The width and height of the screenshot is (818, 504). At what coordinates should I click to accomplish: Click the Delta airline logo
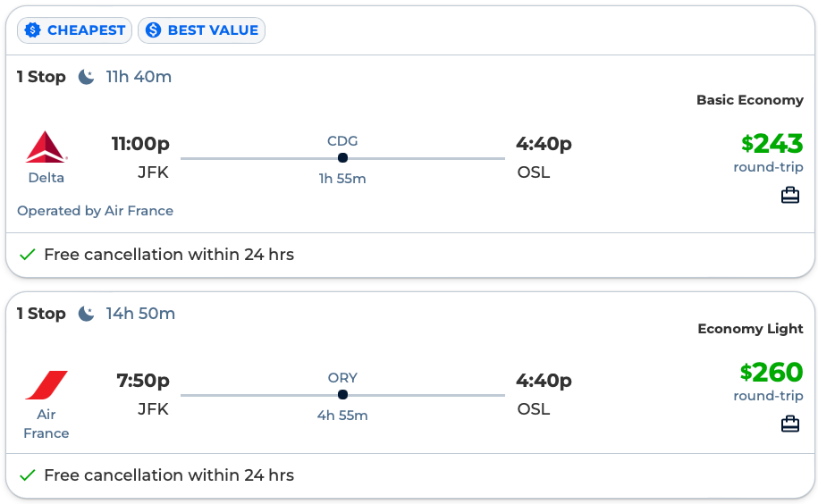point(46,147)
